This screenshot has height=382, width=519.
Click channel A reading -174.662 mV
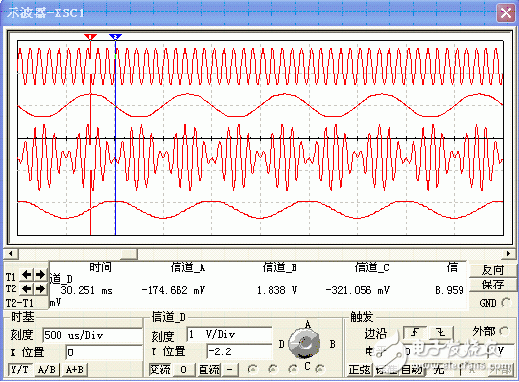173,290
